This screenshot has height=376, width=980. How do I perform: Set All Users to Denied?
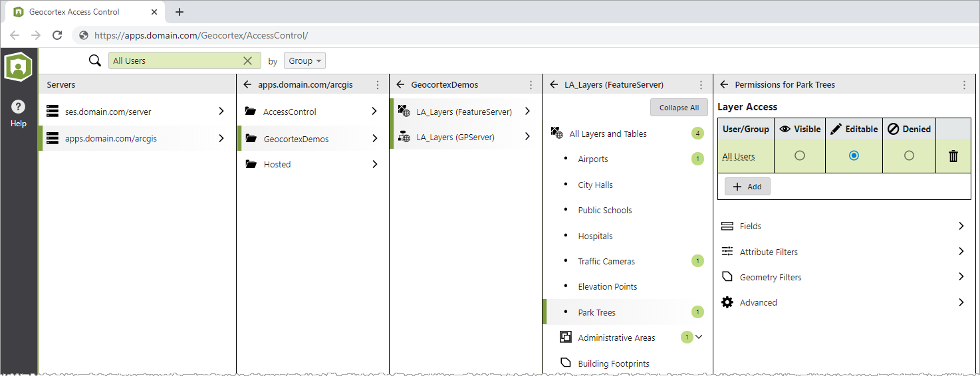tap(909, 155)
